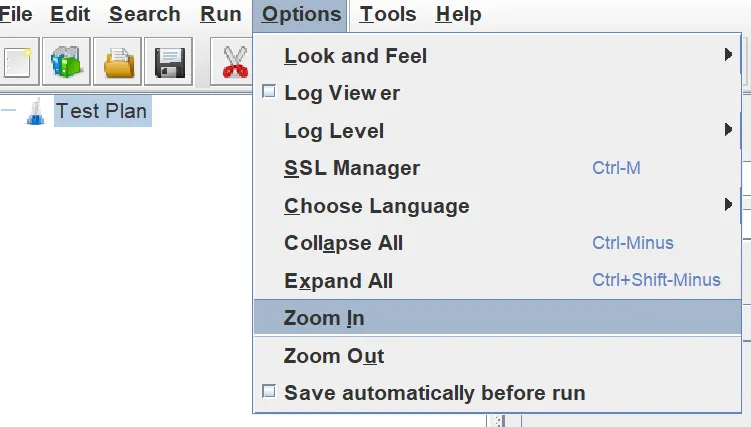
Task: Open the Search menu
Action: 144,15
